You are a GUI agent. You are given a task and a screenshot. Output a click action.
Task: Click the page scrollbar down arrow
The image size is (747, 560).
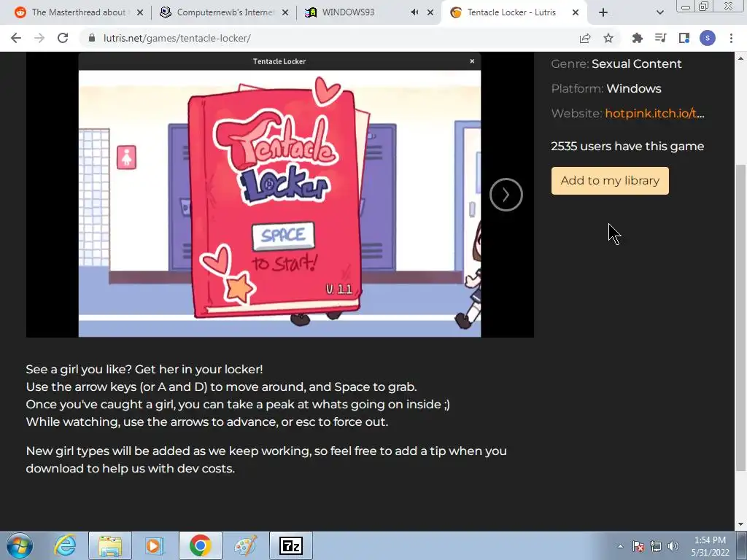(x=740, y=524)
